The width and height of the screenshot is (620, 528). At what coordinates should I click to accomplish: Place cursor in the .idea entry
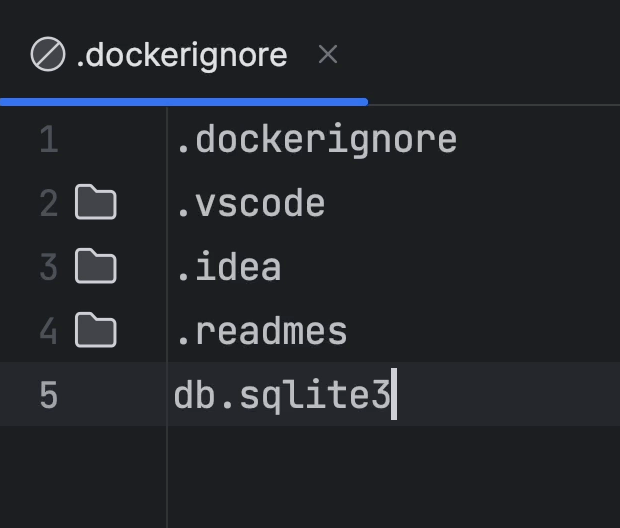tap(228, 267)
